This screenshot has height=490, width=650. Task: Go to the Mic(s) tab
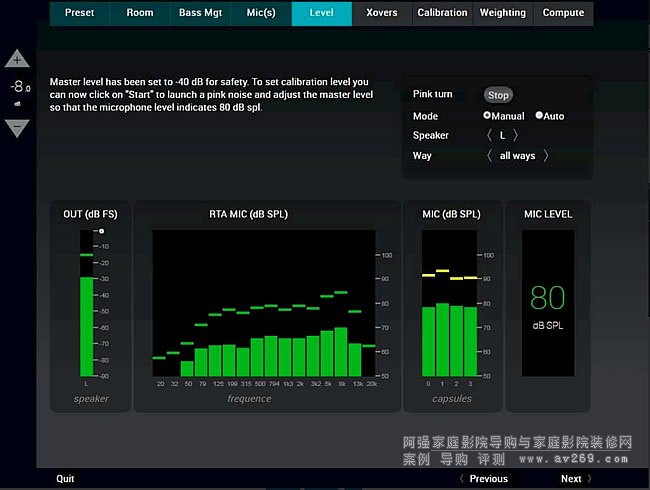pyautogui.click(x=261, y=13)
